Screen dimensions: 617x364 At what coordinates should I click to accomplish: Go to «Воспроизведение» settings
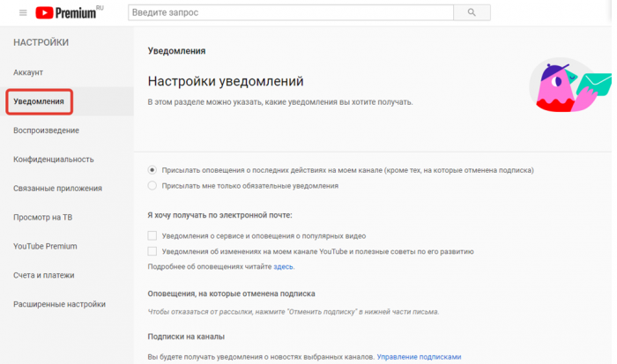[x=46, y=130]
